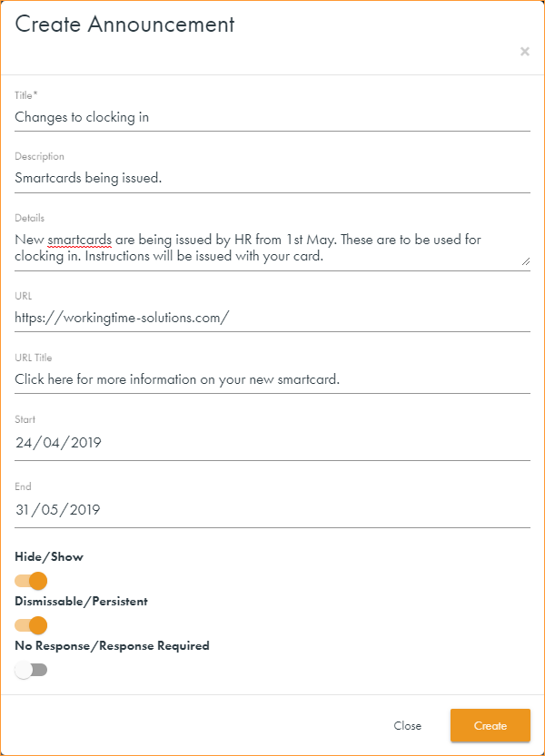Click the 'Create Announcement' dialog heading
The image size is (545, 756).
point(125,25)
